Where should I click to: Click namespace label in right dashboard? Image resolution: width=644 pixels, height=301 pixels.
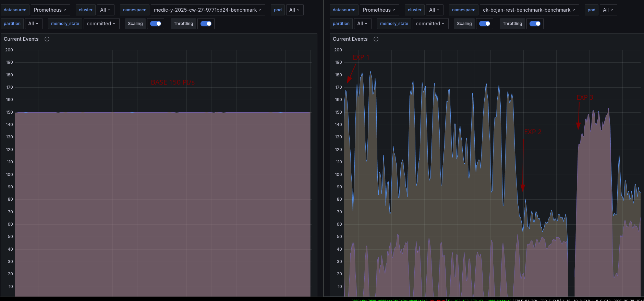(464, 10)
